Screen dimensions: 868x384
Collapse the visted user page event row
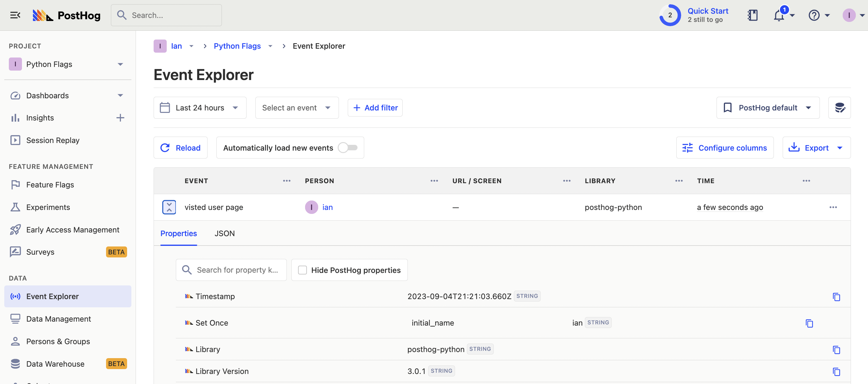169,207
